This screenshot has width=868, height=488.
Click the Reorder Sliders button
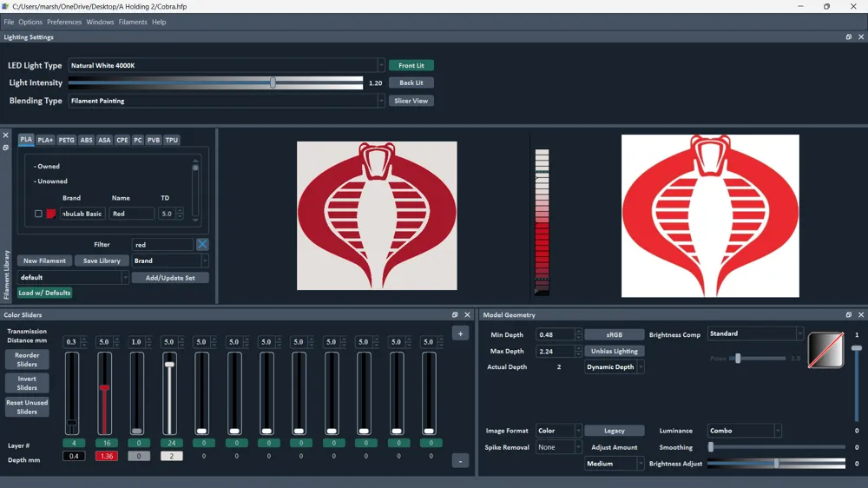pyautogui.click(x=27, y=359)
